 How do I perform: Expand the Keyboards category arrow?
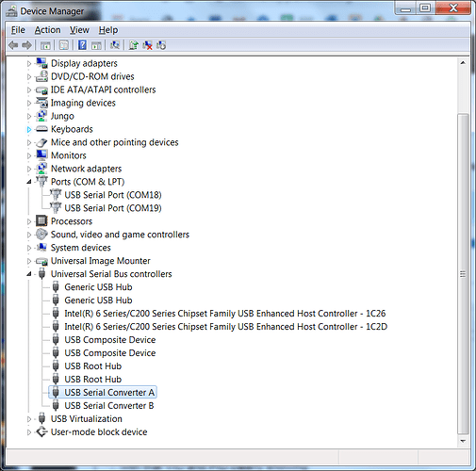(x=29, y=129)
